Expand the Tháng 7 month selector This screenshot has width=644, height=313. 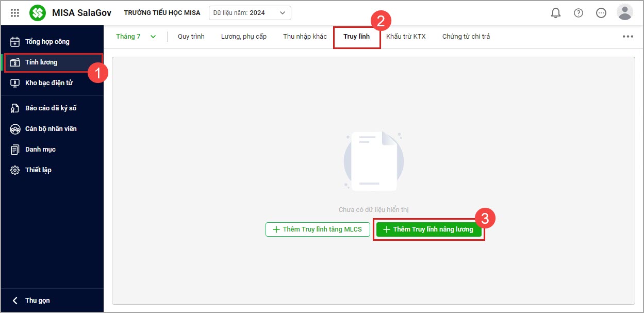[x=136, y=37]
